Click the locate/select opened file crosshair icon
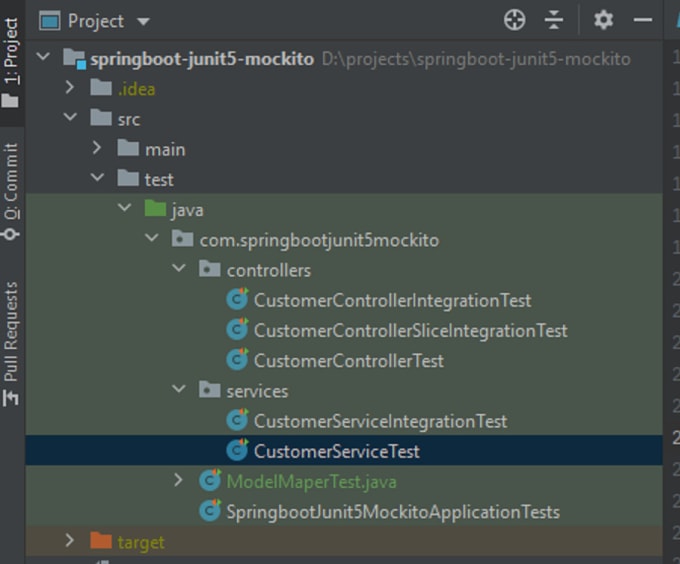 515,20
